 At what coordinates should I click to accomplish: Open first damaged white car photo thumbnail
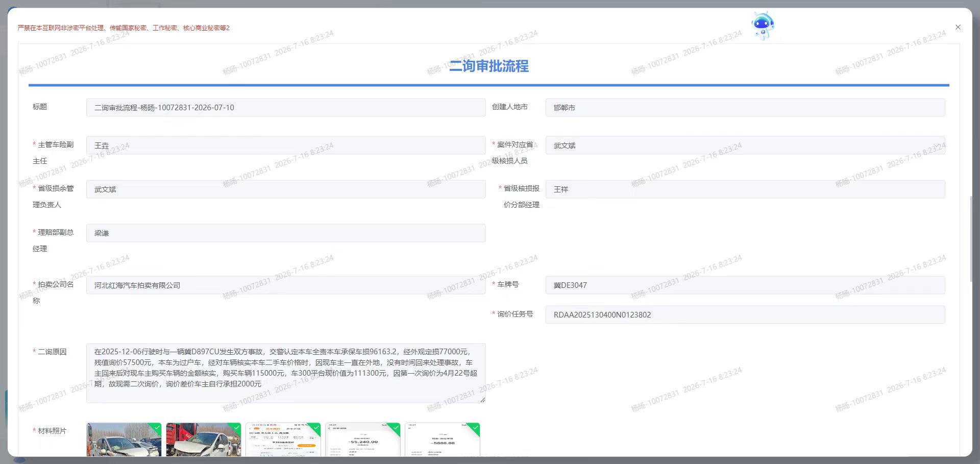tap(124, 439)
